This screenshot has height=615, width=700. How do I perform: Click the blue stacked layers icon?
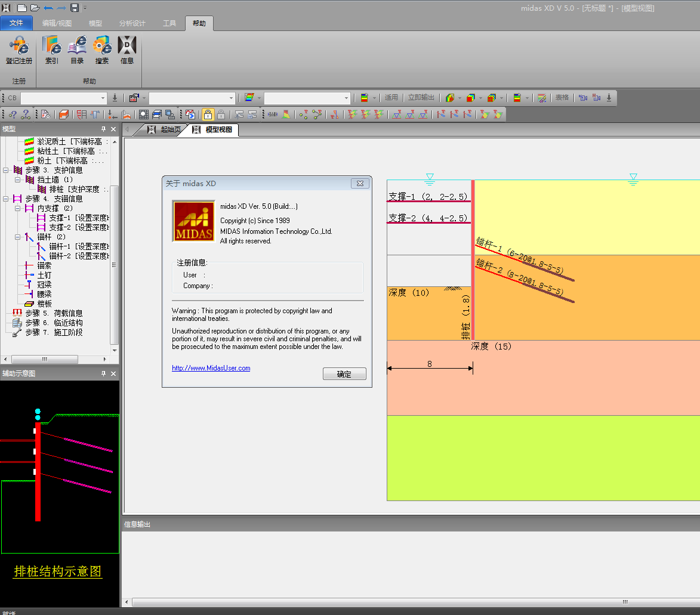pyautogui.click(x=157, y=115)
